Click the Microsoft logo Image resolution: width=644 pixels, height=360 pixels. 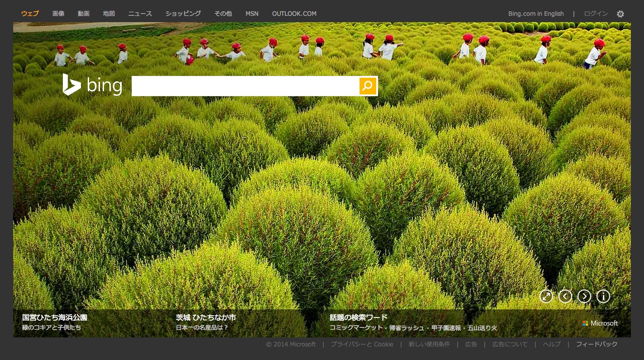[x=600, y=323]
